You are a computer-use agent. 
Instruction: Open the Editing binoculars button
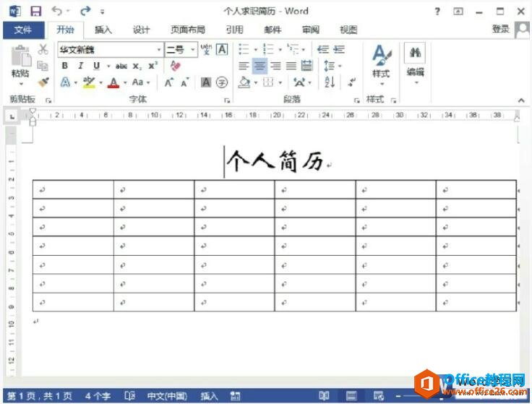[415, 53]
